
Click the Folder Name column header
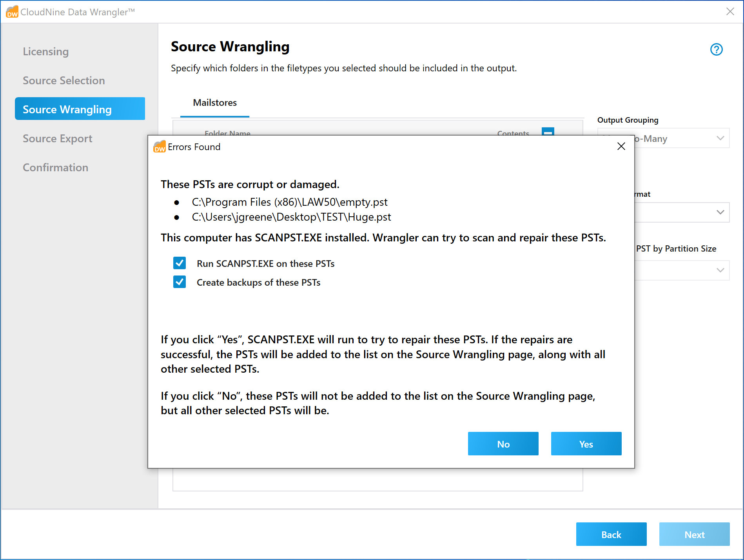227,132
